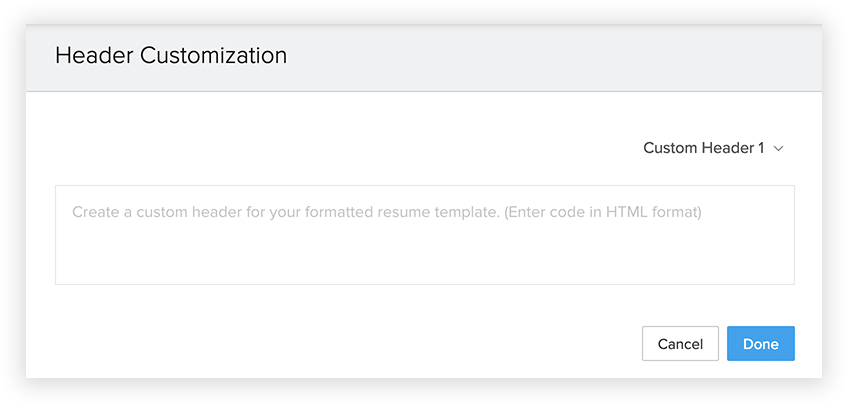Select the Custom Header 1 label

(703, 148)
